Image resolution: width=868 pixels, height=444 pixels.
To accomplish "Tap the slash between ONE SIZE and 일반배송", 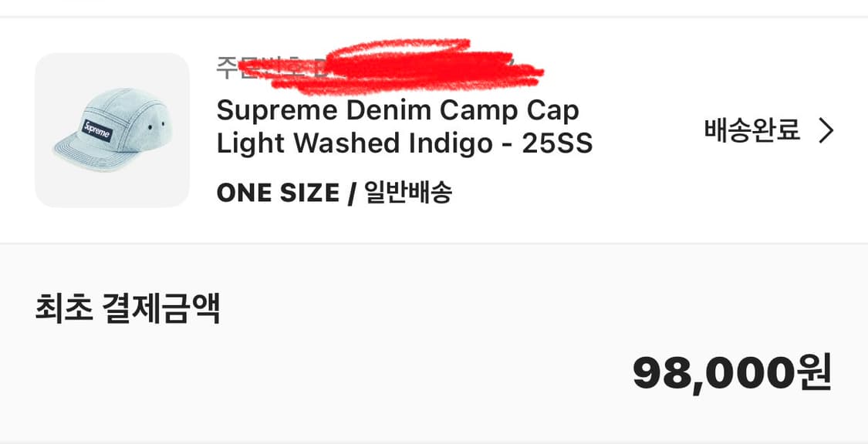I will [x=352, y=193].
